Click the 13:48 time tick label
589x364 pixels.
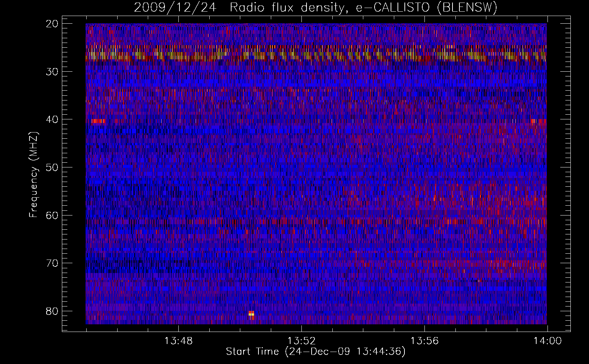coord(178,341)
